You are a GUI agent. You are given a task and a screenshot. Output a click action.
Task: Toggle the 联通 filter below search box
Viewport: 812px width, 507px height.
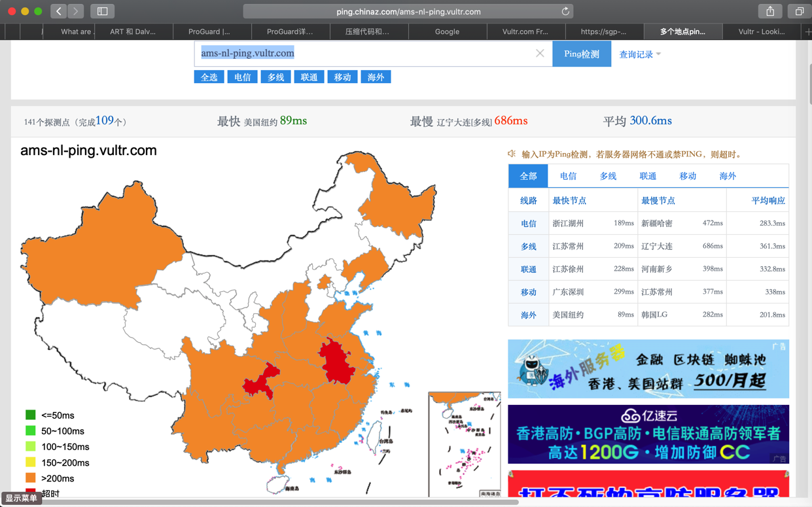point(309,77)
